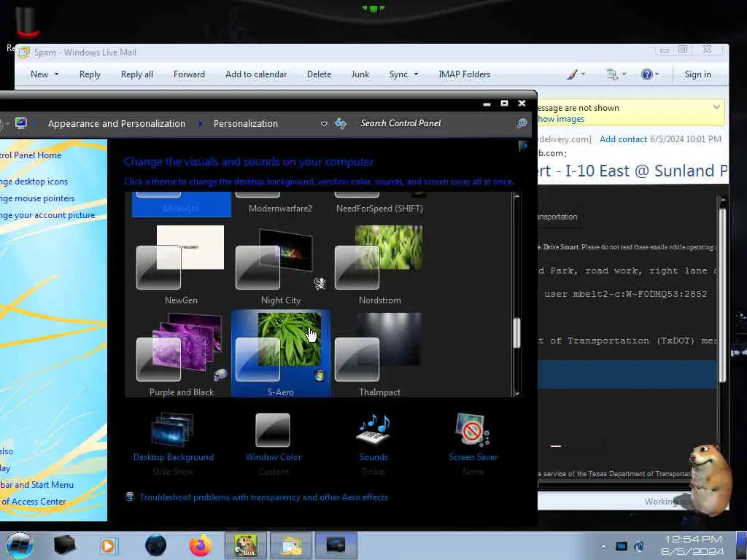The height and width of the screenshot is (560, 747).
Task: Open Ease of Access Center link
Action: (33, 501)
